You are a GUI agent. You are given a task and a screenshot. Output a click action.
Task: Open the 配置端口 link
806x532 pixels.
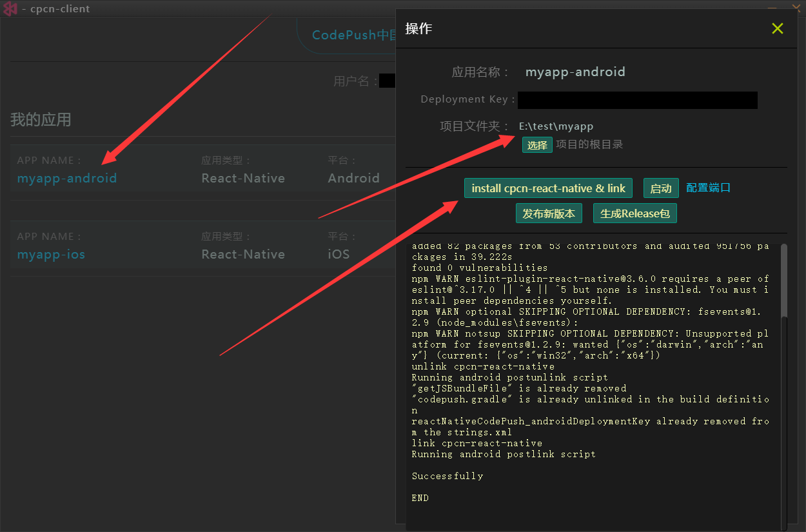(708, 188)
